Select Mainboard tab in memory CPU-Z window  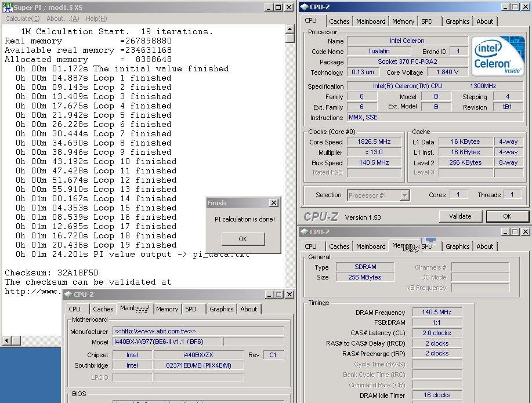point(371,246)
